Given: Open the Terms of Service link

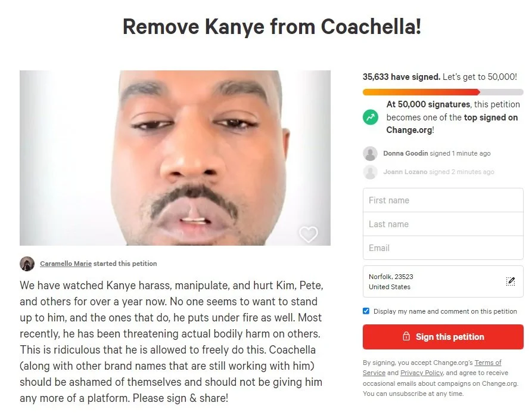Looking at the screenshot, I should (x=432, y=367).
